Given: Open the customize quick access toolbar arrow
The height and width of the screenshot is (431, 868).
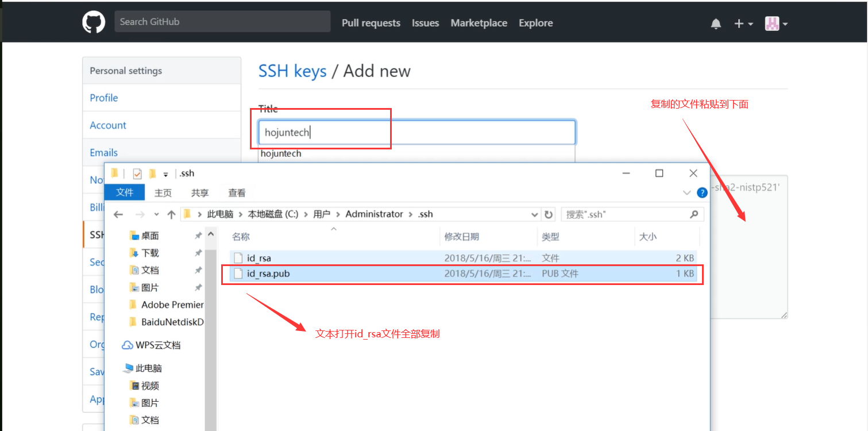Looking at the screenshot, I should click(165, 174).
